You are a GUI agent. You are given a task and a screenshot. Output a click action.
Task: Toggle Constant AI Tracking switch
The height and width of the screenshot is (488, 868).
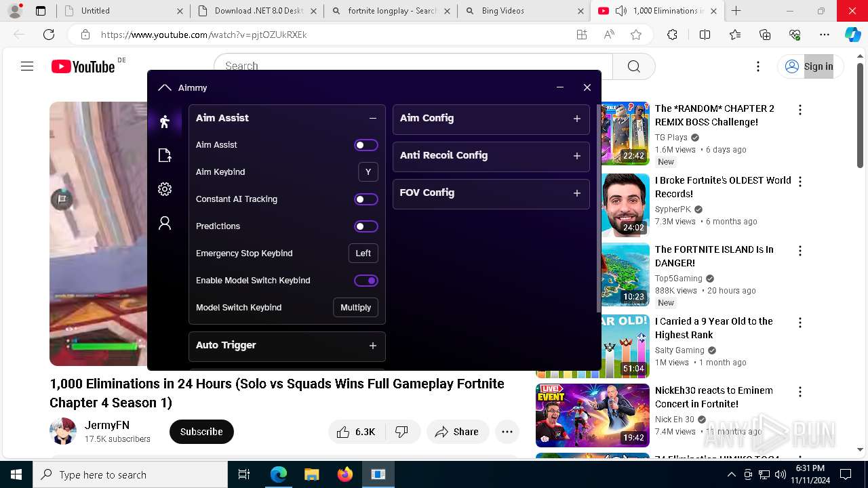pos(366,199)
